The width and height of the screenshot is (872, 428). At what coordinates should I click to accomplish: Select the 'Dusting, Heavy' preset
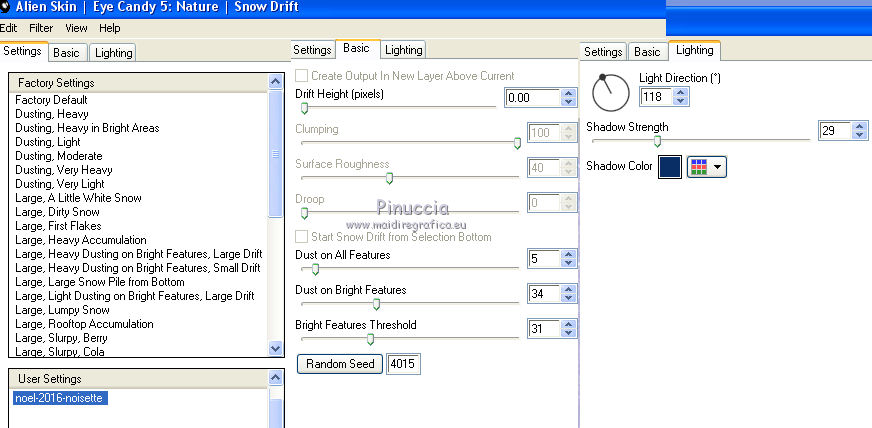[52, 114]
